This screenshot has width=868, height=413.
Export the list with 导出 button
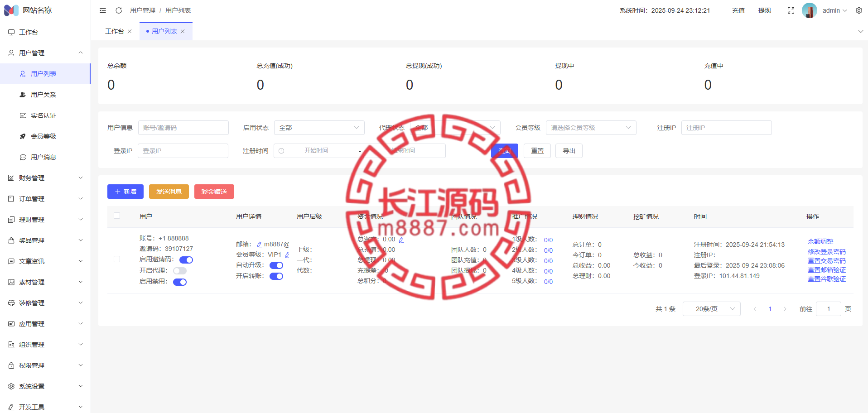(569, 151)
